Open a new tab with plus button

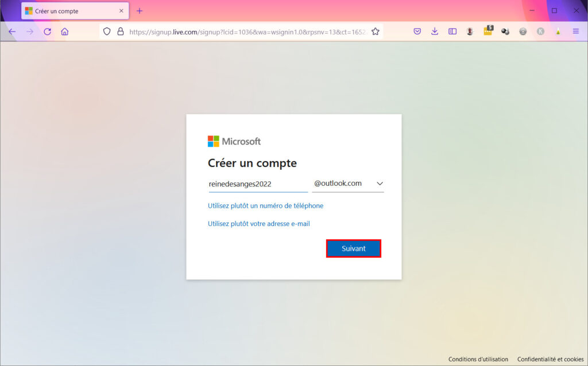coord(140,11)
